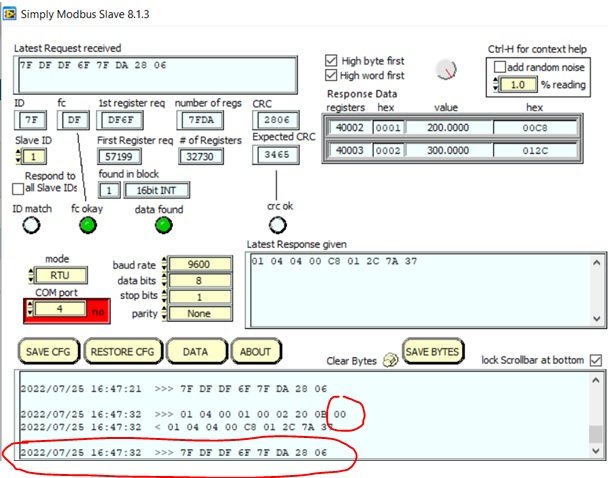Click the 0002 hex cell for register 40003

point(388,150)
